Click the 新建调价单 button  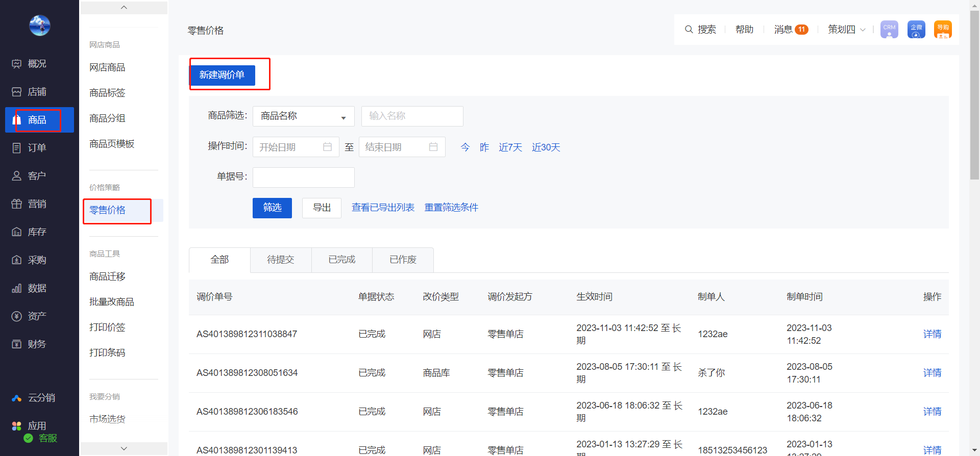pyautogui.click(x=222, y=75)
